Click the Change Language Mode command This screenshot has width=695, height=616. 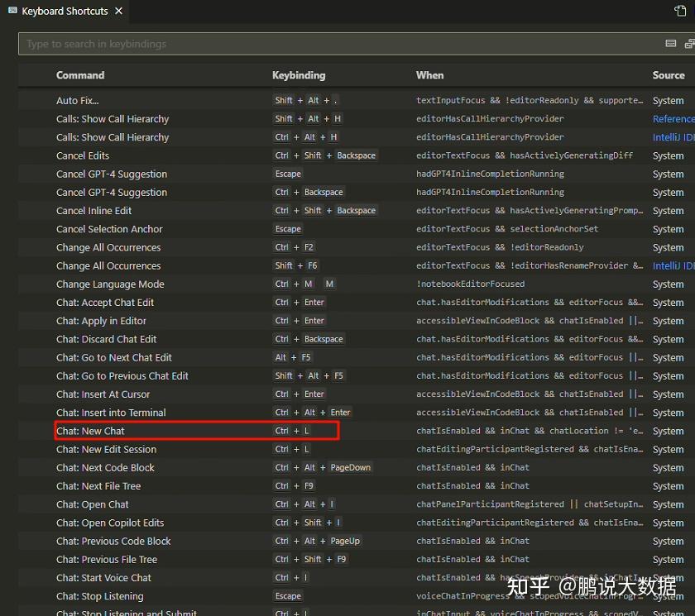coord(110,284)
